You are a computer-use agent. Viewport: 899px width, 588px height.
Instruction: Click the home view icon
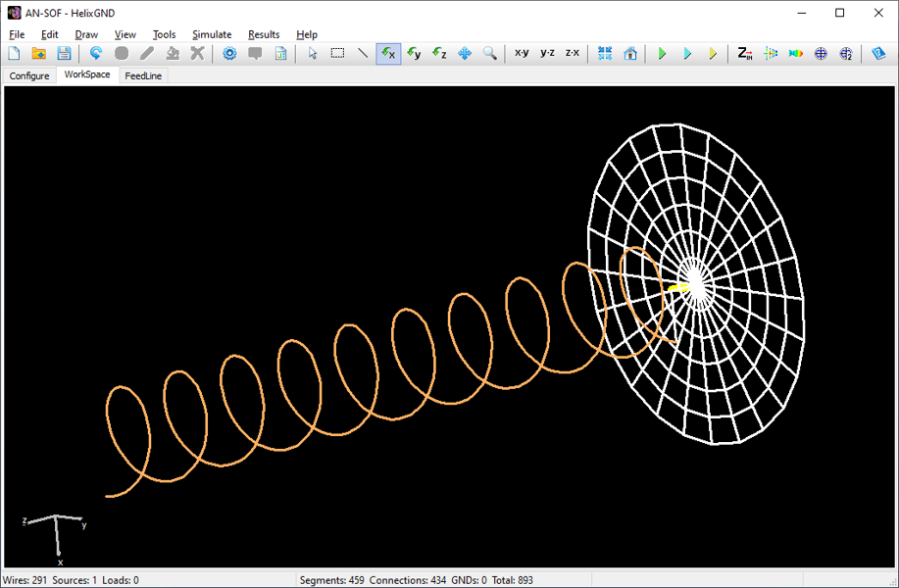tap(630, 53)
